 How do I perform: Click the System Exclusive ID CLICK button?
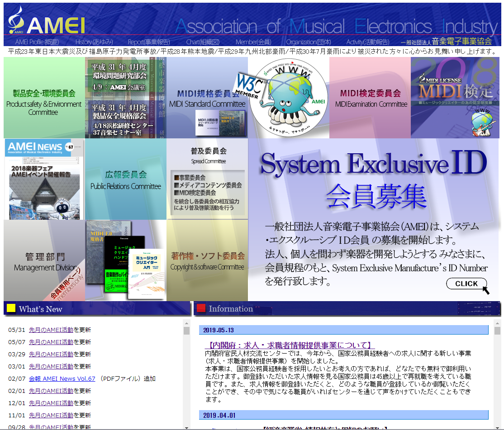pos(466,284)
